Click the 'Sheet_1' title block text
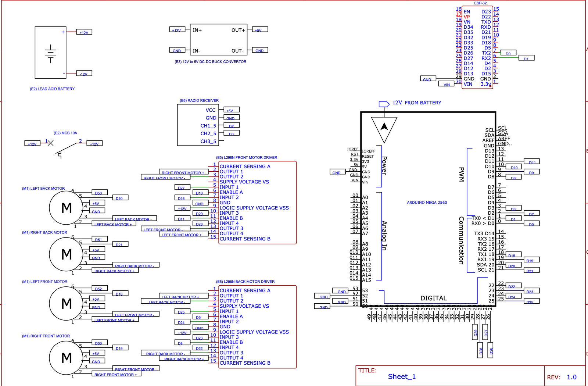This screenshot has height=386, width=588. (402, 376)
